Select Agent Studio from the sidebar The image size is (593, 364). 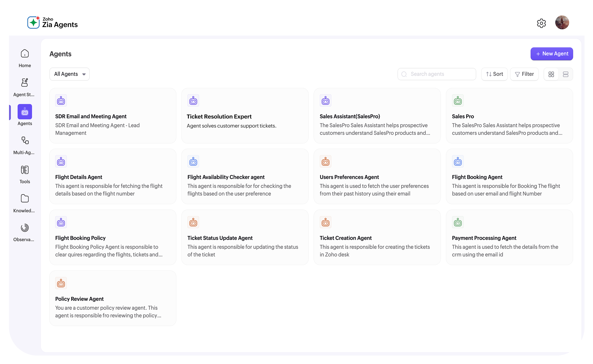point(25,87)
